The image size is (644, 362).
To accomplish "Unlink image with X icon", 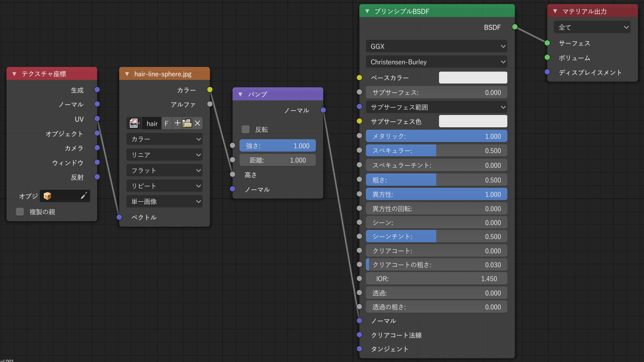I will pyautogui.click(x=197, y=123).
